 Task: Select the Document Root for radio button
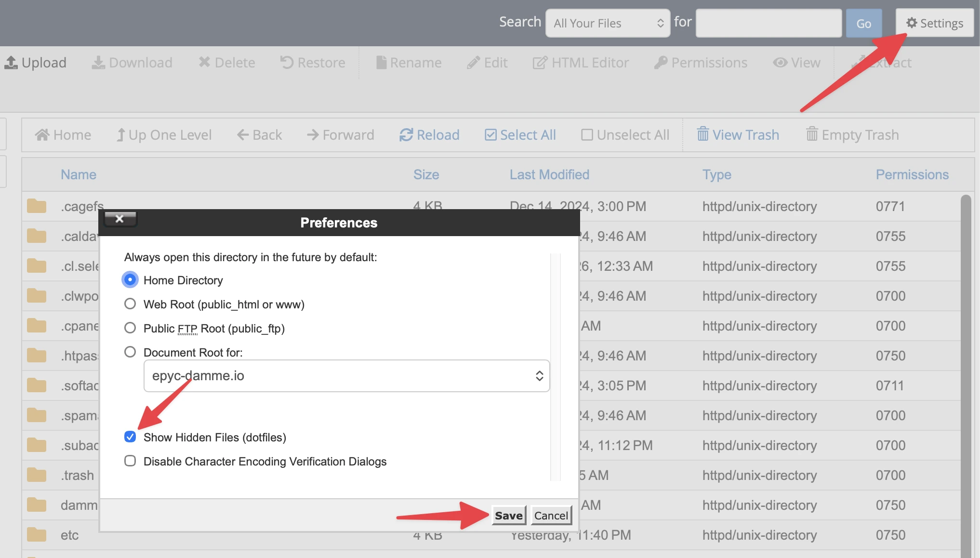pyautogui.click(x=130, y=352)
